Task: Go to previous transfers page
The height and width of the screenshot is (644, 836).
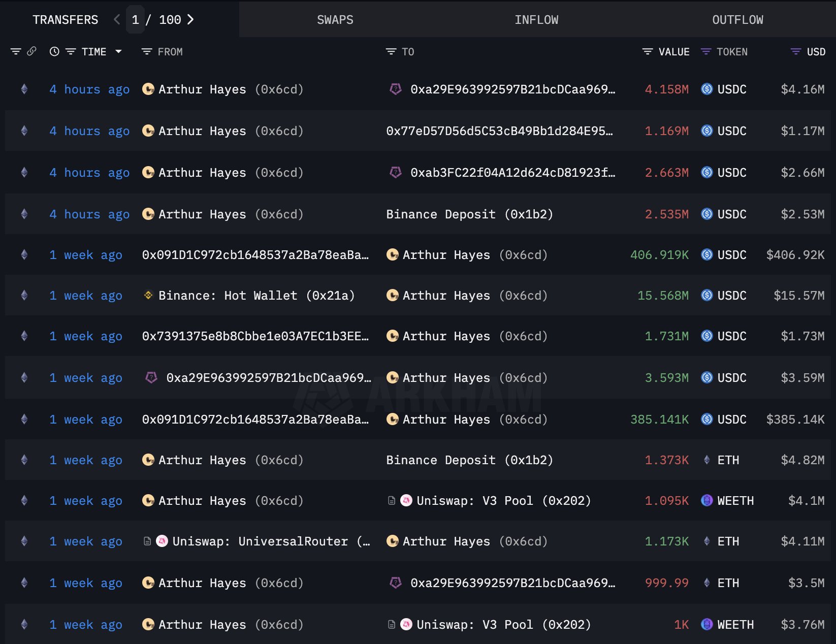Action: (117, 19)
